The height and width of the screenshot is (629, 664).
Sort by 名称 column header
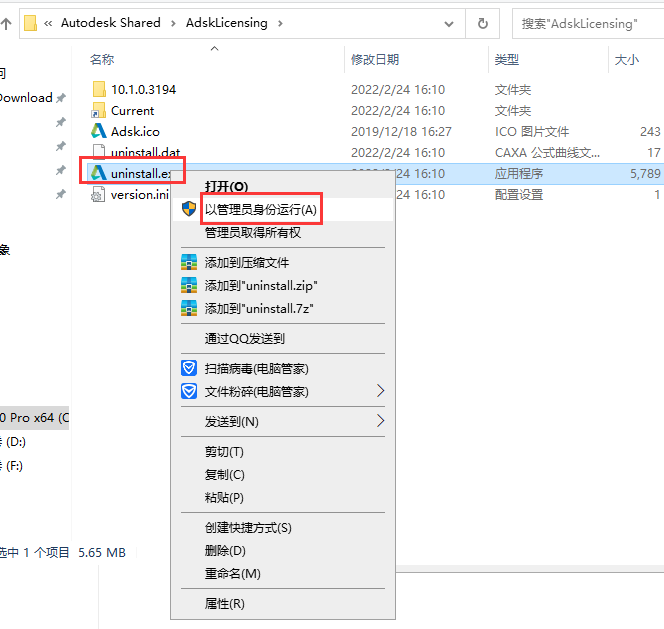click(102, 59)
